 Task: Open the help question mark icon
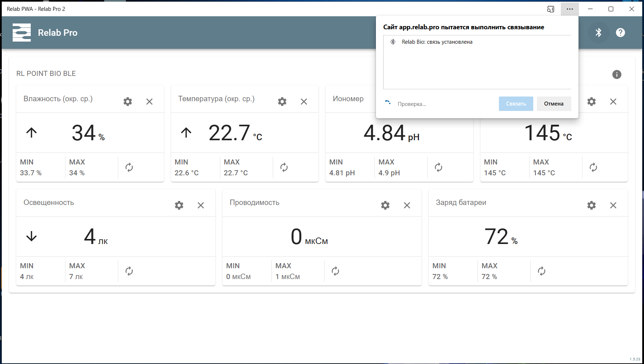pyautogui.click(x=620, y=33)
